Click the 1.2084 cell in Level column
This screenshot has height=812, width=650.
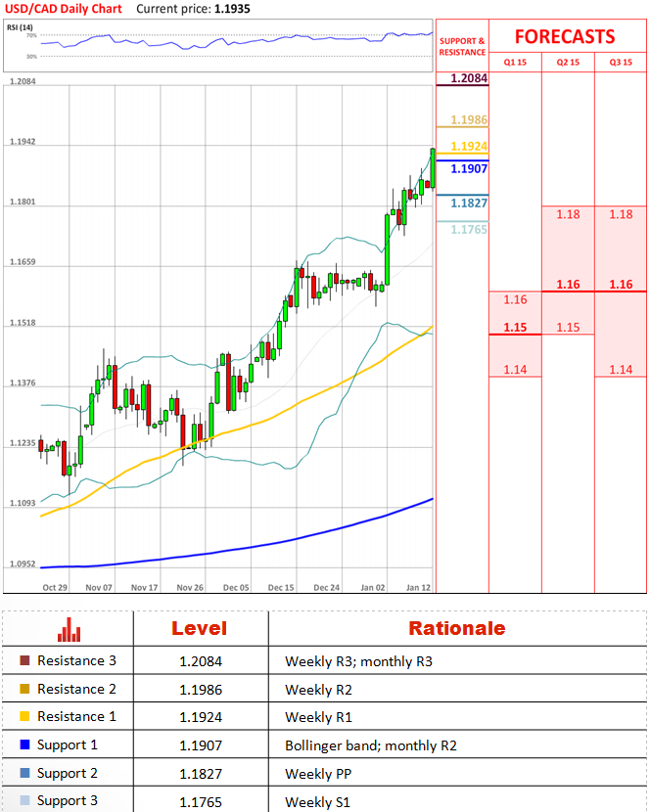[x=201, y=661]
